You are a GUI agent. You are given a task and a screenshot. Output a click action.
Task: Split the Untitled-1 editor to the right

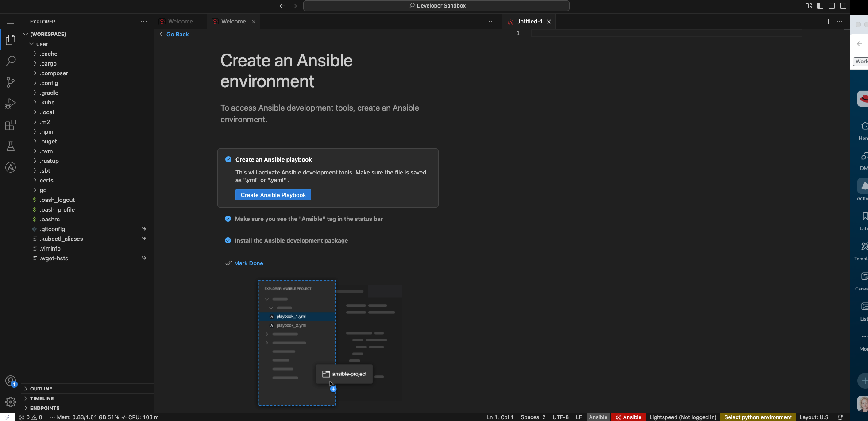(x=828, y=22)
